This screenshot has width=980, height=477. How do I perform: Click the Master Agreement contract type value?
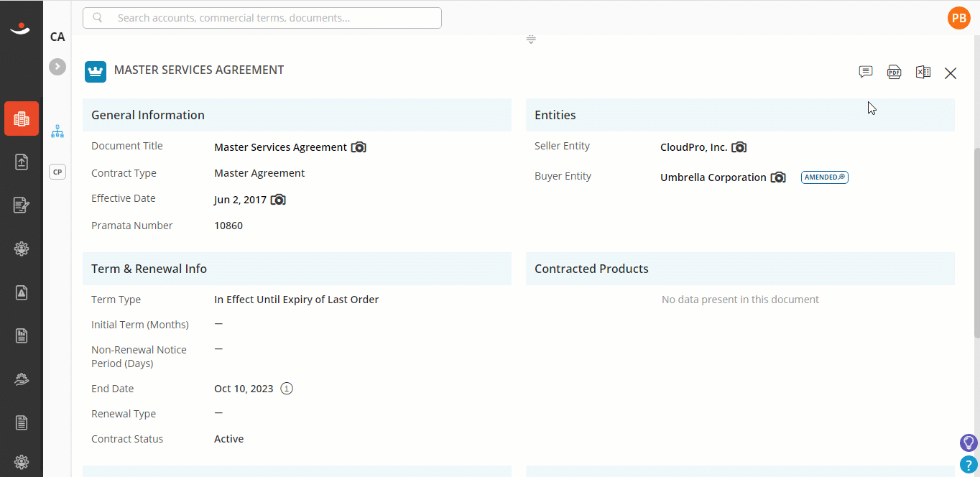[x=259, y=173]
